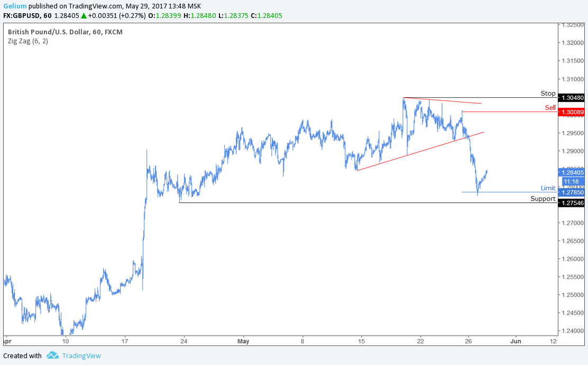This screenshot has width=588, height=365.
Task: Click the 1.27000 price axis label
Action: [x=573, y=223]
